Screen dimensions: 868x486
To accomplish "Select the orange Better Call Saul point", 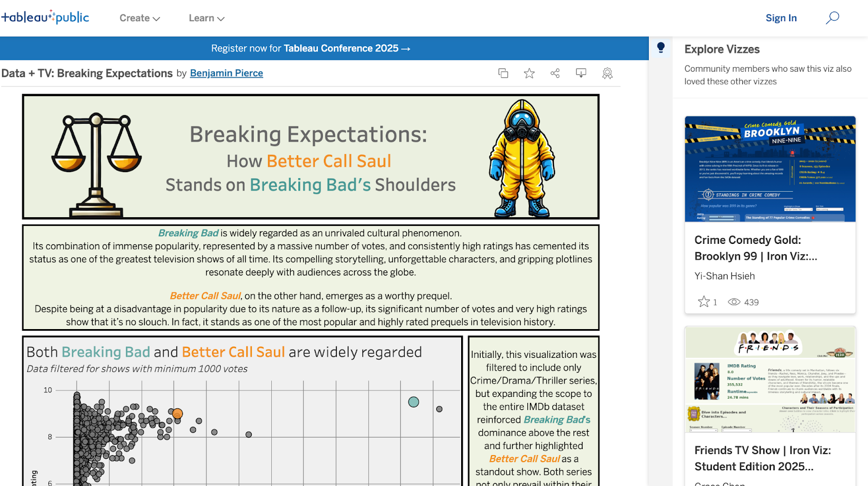I will click(177, 414).
